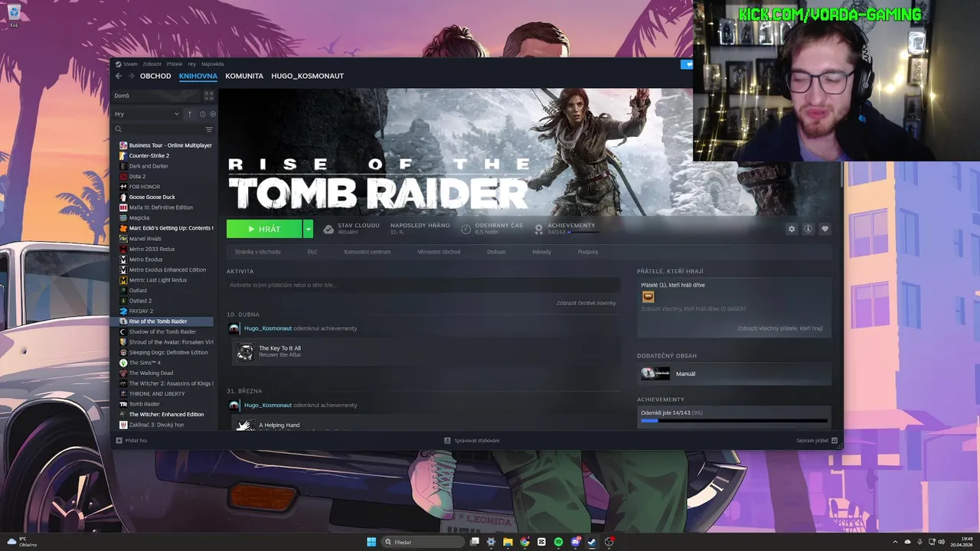
Task: Switch to the KNIHOVNA tab
Action: 198,76
